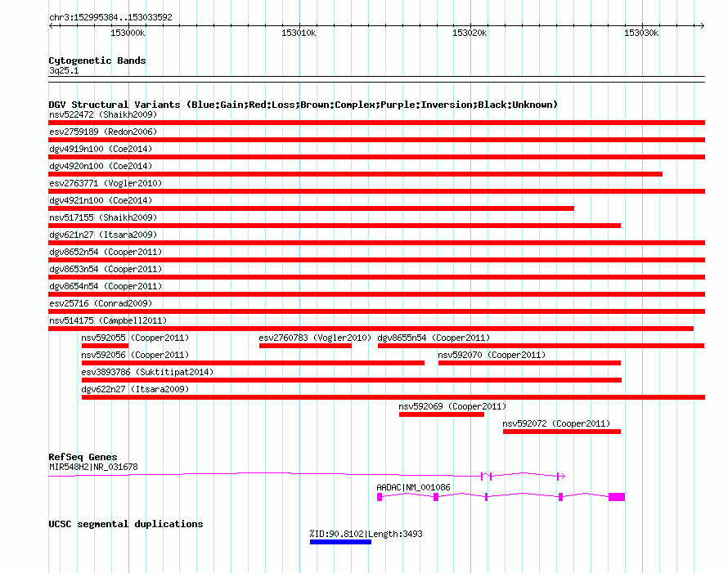This screenshot has width=728, height=573.
Task: Click the nsv592072 (Cooper2011) variant label
Action: tap(556, 423)
